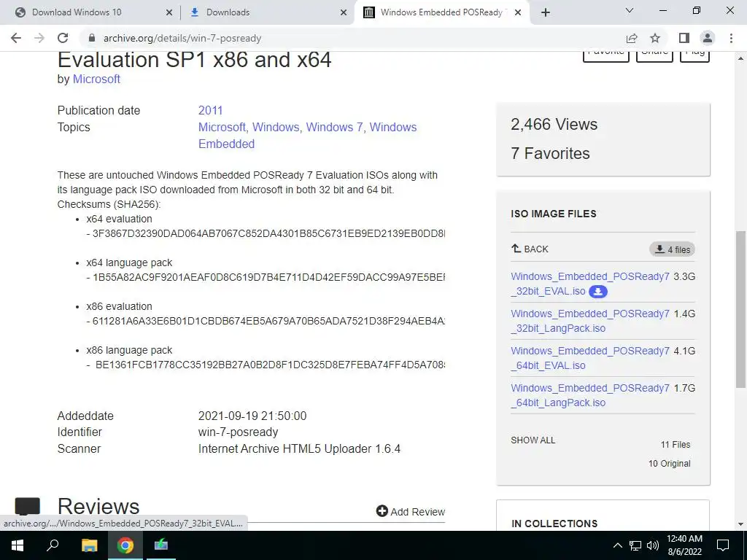Show hidden system tray icons

pos(617,545)
